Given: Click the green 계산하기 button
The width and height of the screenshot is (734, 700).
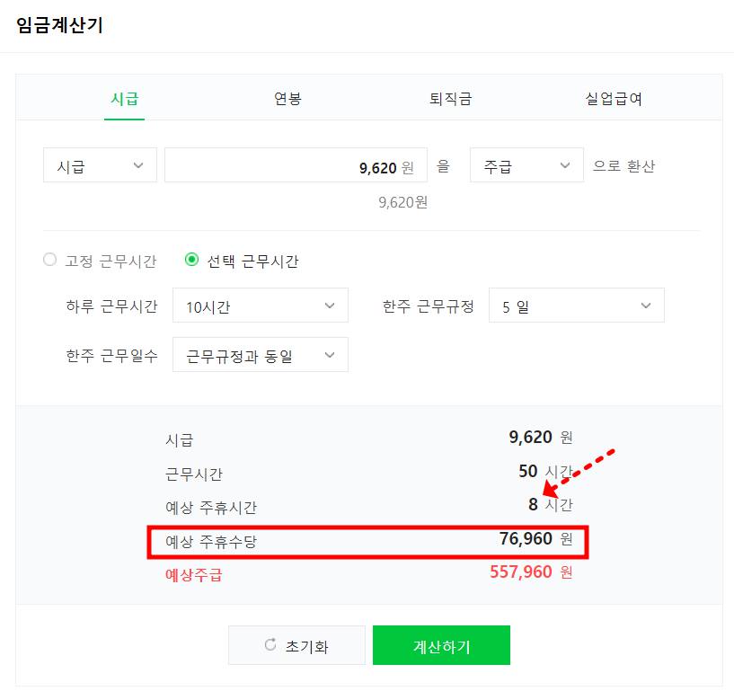Looking at the screenshot, I should (441, 644).
